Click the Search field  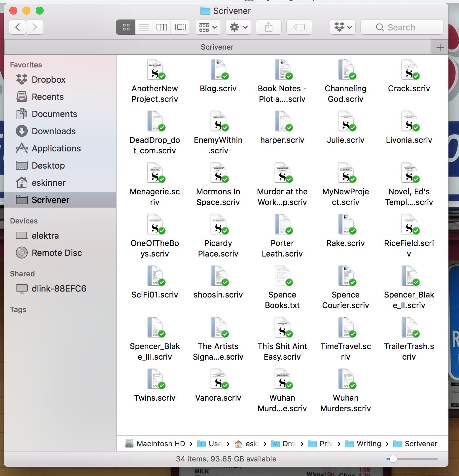(402, 27)
